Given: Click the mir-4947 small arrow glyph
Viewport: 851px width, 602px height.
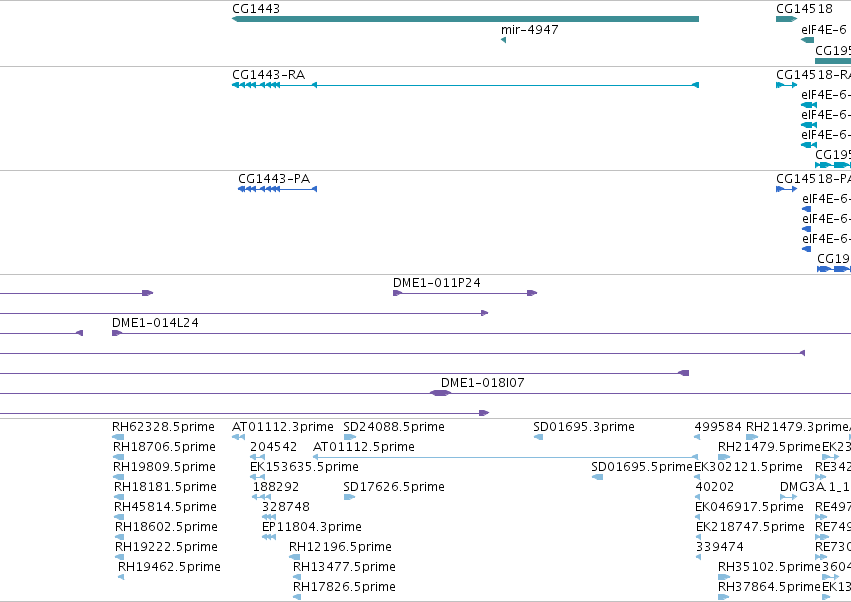Looking at the screenshot, I should (503, 40).
